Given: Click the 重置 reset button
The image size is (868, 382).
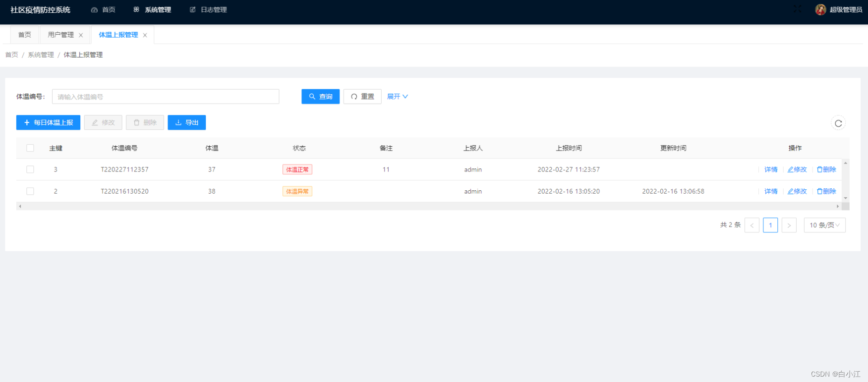Looking at the screenshot, I should point(362,97).
